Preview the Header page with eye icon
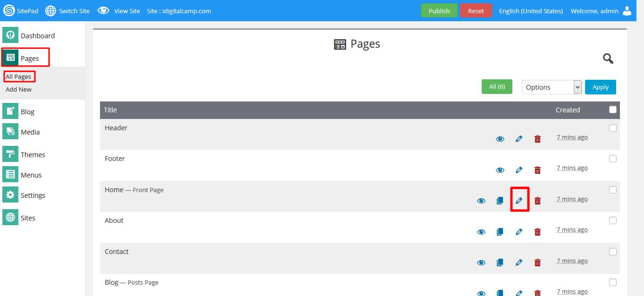Screen dimensions: 644x296 tap(500, 139)
